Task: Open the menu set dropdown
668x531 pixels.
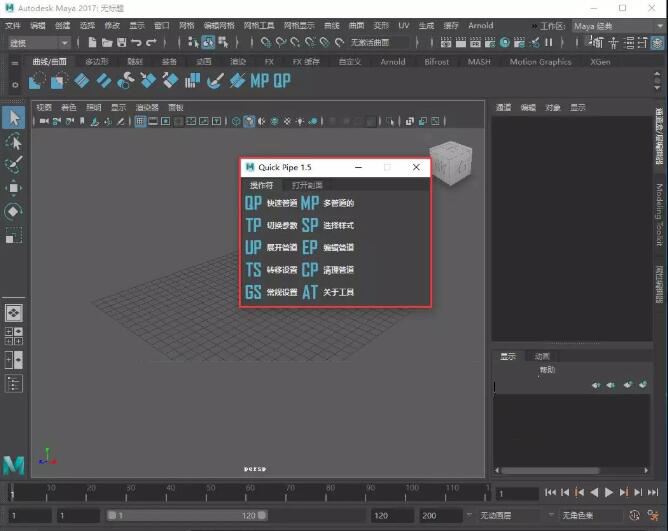Action: [x=38, y=43]
